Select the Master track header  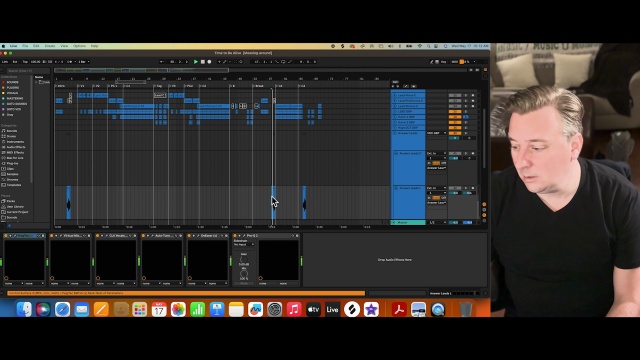[408, 222]
